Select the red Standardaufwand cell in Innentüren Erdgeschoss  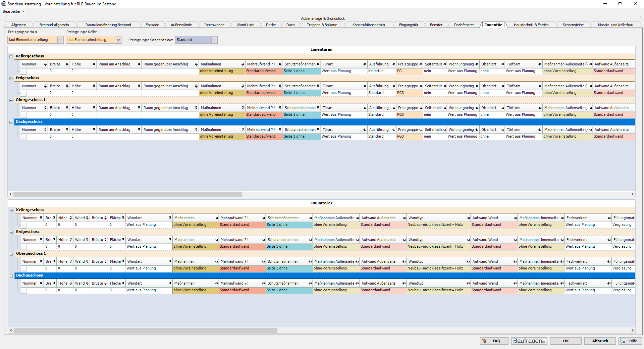click(x=264, y=93)
